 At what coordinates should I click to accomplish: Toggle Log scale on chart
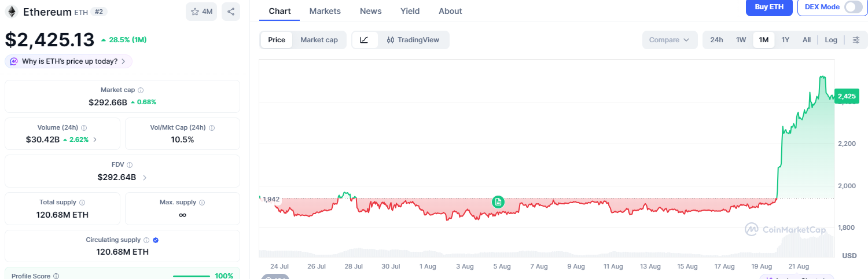pos(831,40)
